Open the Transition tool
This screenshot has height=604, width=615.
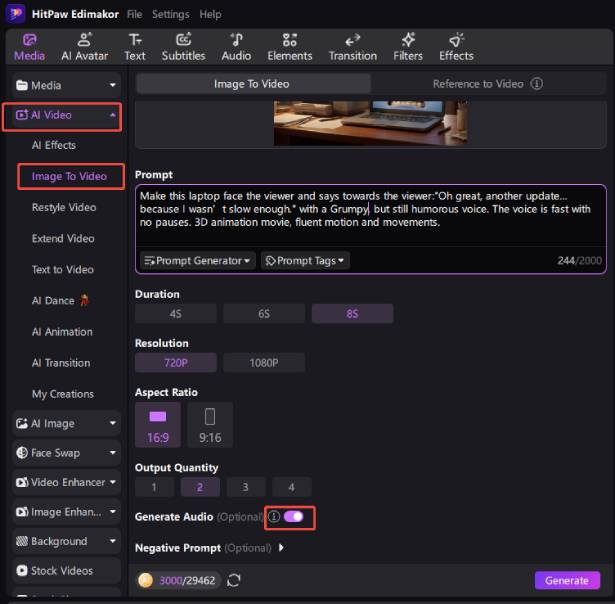tap(353, 47)
